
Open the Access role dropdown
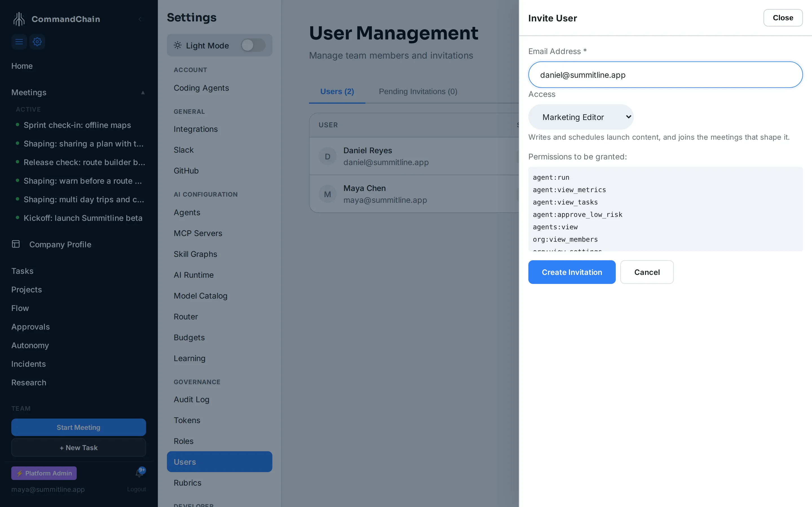581,117
